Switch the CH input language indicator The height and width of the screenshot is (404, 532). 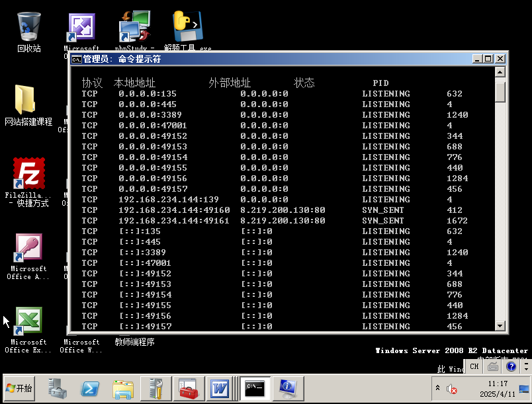click(474, 366)
